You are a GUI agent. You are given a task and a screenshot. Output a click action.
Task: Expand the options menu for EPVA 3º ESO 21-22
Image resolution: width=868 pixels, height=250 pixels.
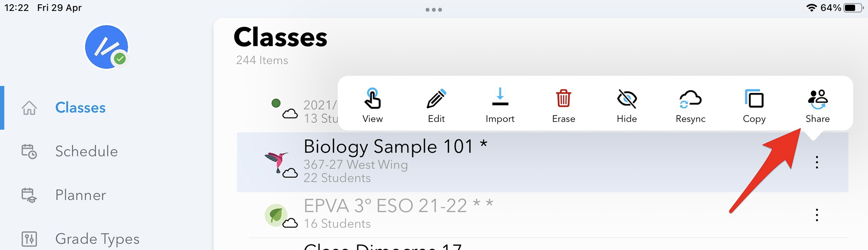817,215
